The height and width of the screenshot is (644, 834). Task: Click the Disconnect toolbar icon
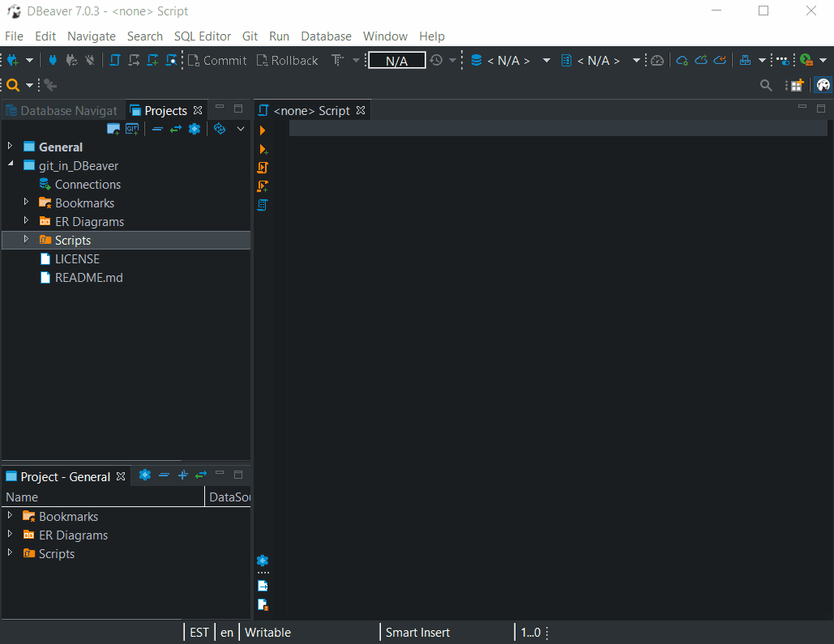click(90, 60)
